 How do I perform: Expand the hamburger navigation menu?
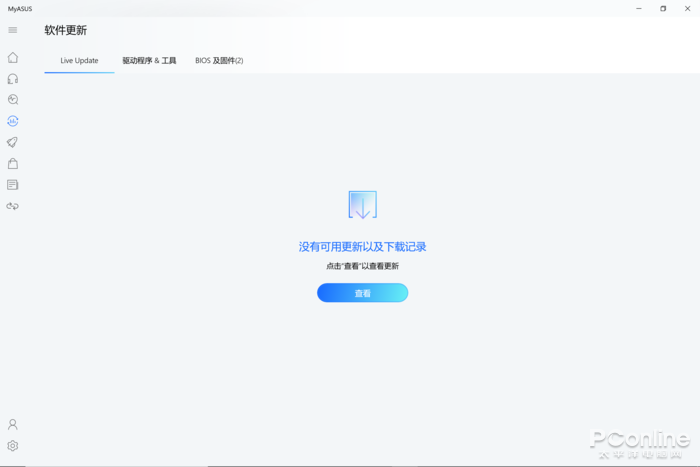tap(13, 30)
